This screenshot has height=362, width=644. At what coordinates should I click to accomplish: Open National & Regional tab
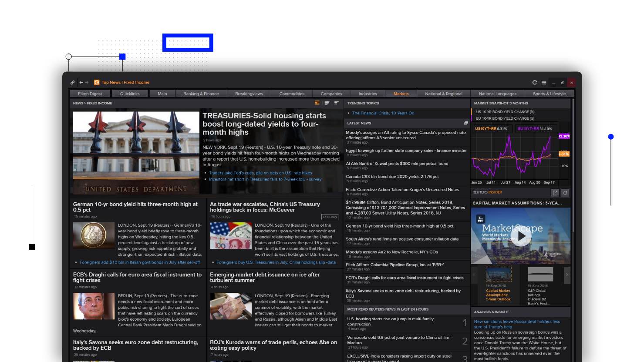[x=444, y=94]
